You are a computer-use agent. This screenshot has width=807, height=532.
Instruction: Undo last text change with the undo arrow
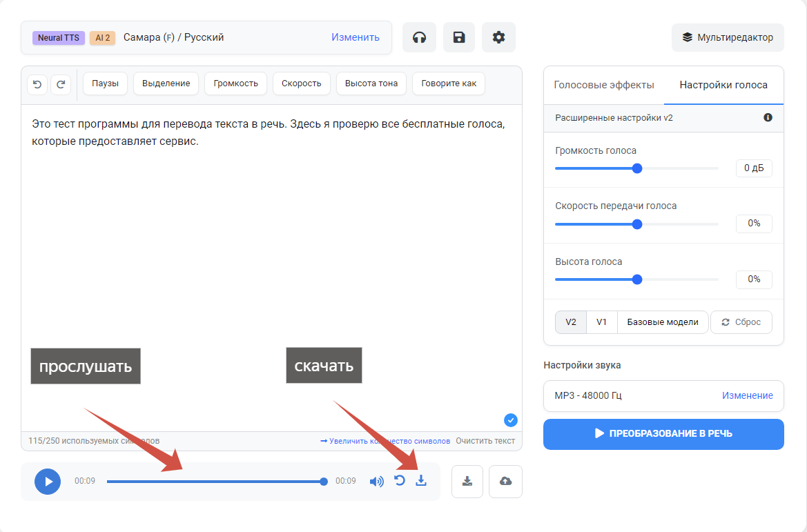pyautogui.click(x=37, y=83)
